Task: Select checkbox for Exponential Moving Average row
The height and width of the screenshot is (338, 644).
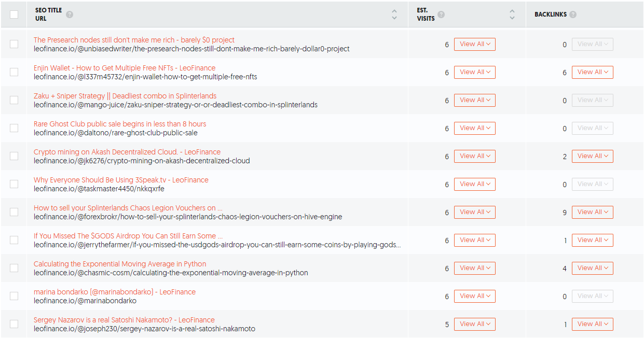Action: point(14,268)
